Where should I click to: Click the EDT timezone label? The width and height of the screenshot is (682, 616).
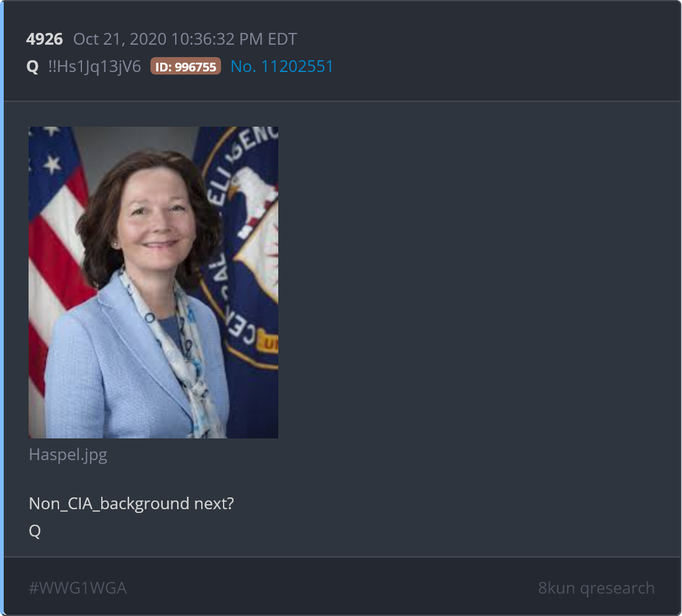[x=282, y=39]
